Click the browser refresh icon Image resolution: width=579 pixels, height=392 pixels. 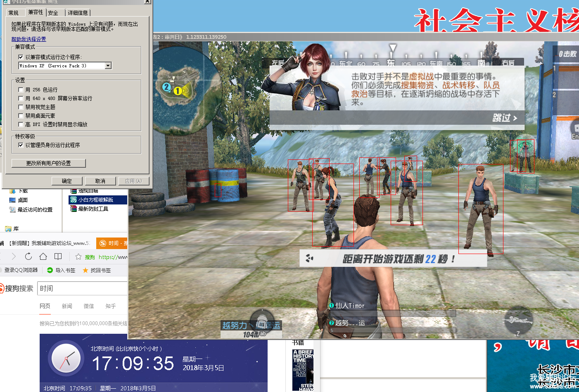point(28,257)
